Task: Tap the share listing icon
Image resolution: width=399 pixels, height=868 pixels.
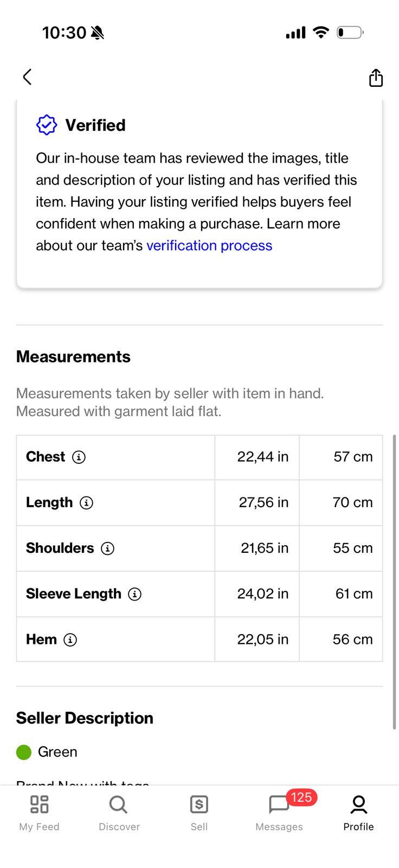Action: pos(376,78)
